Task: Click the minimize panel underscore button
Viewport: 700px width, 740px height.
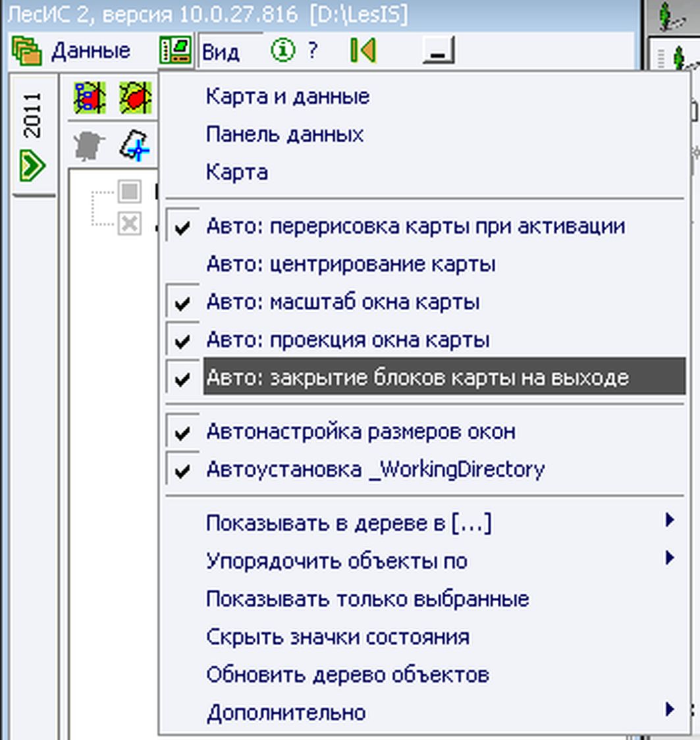Action: [439, 51]
